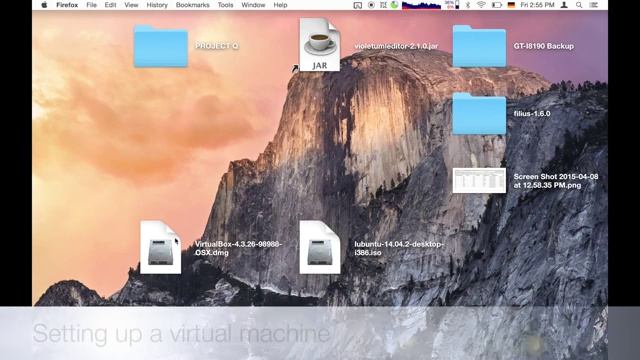Select the filius-1.6.0 folder icon

479,114
